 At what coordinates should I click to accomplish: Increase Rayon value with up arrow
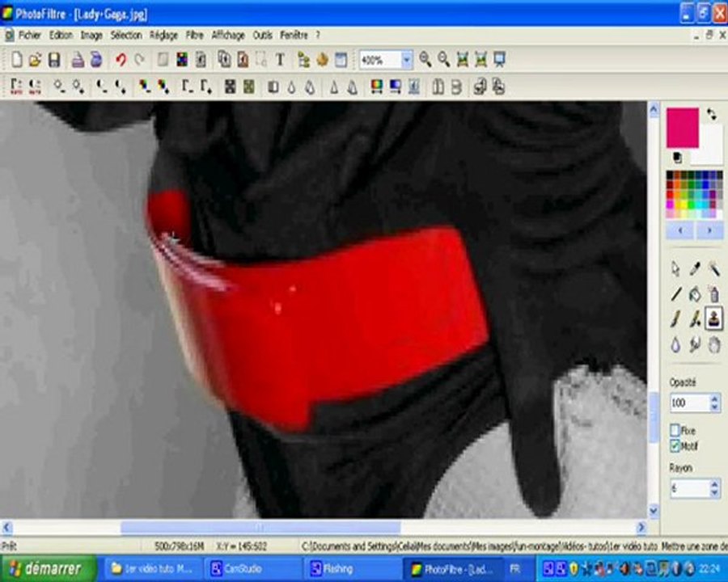point(714,484)
